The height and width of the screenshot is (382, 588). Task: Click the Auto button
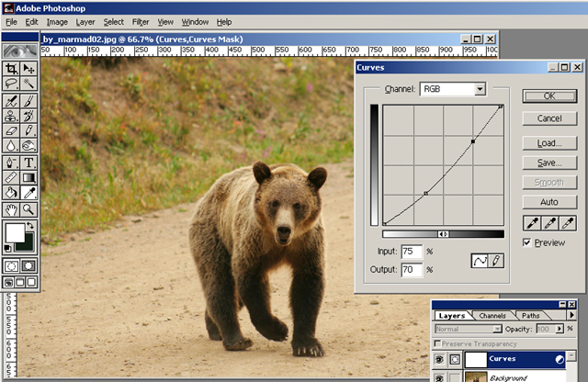tap(549, 202)
